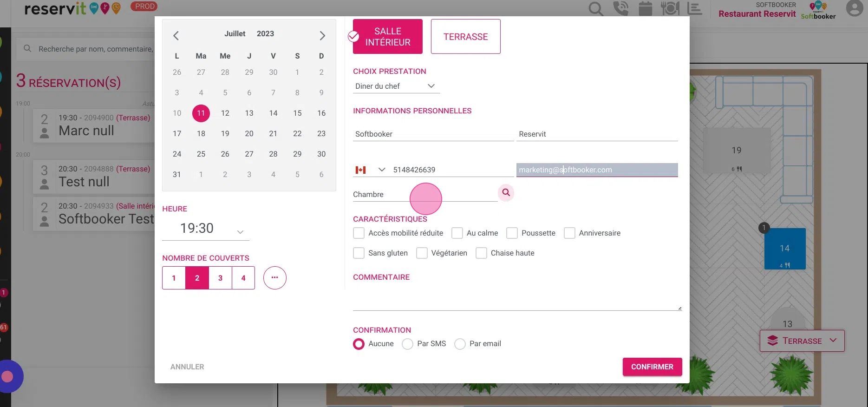Viewport: 868px width, 407px height.
Task: Tick the Sans gluten checkbox
Action: 359,253
